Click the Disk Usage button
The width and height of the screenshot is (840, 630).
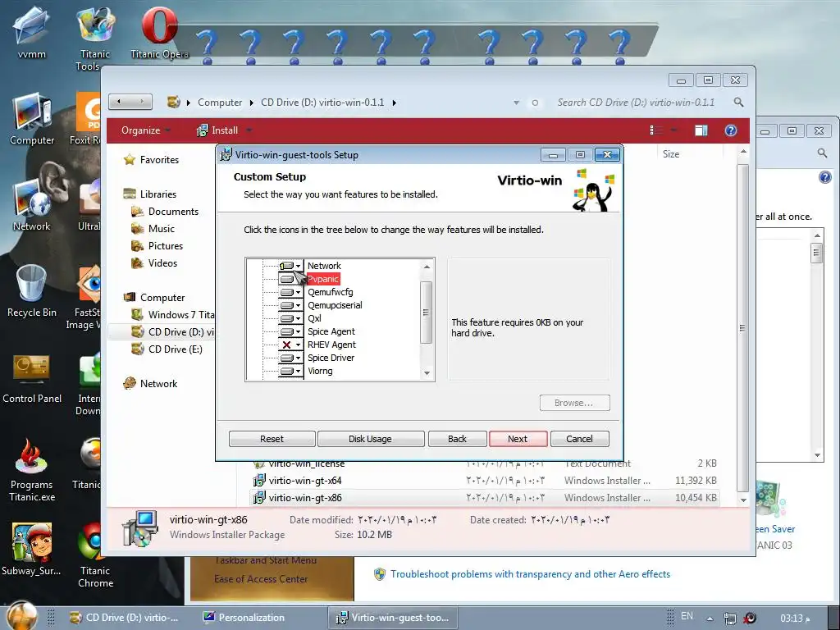(x=370, y=439)
